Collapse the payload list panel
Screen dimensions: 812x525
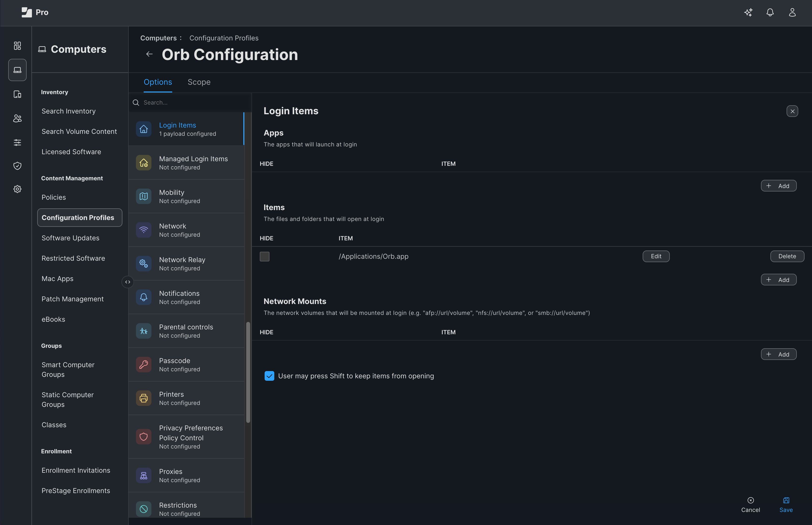pos(127,282)
